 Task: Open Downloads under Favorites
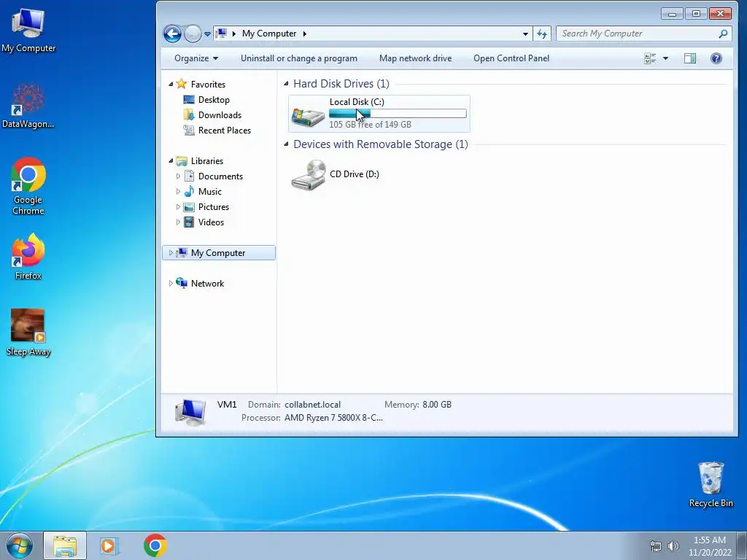pyautogui.click(x=220, y=115)
